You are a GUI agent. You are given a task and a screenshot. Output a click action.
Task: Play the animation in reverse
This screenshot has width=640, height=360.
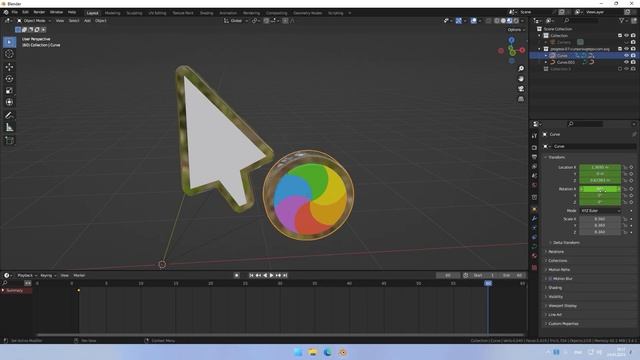(265, 276)
